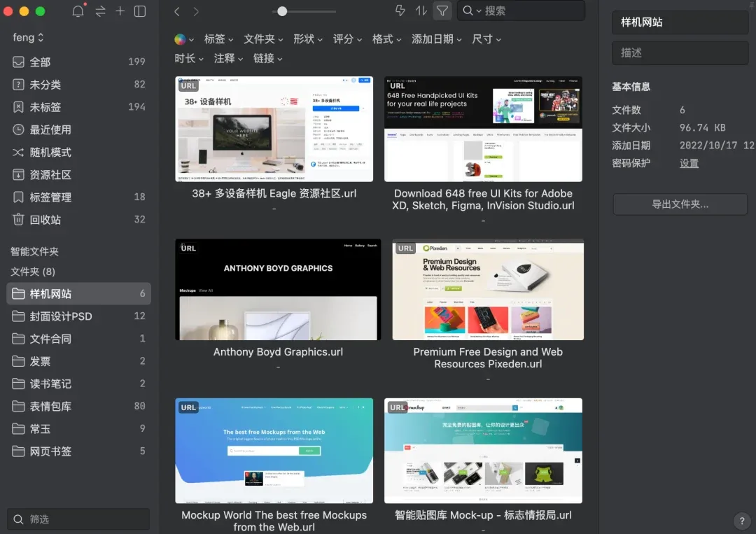
Task: Open the 标签 filter dropdown
Action: click(218, 39)
